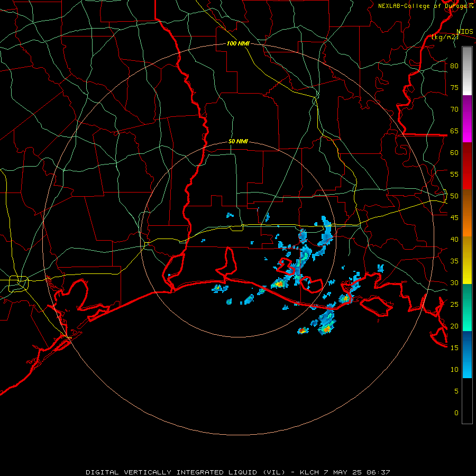
Task: Click the 20 value on the color scale
Action: point(454,326)
